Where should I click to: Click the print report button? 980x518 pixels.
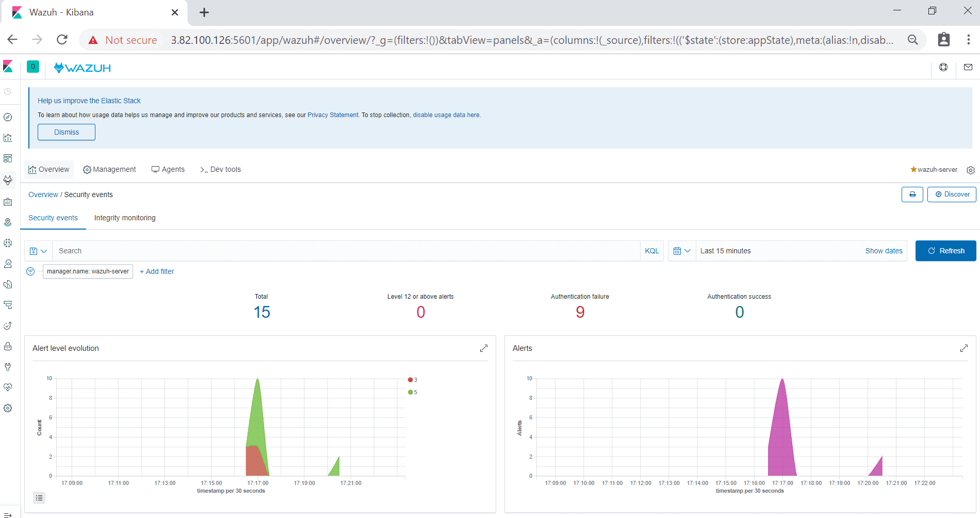click(x=912, y=195)
